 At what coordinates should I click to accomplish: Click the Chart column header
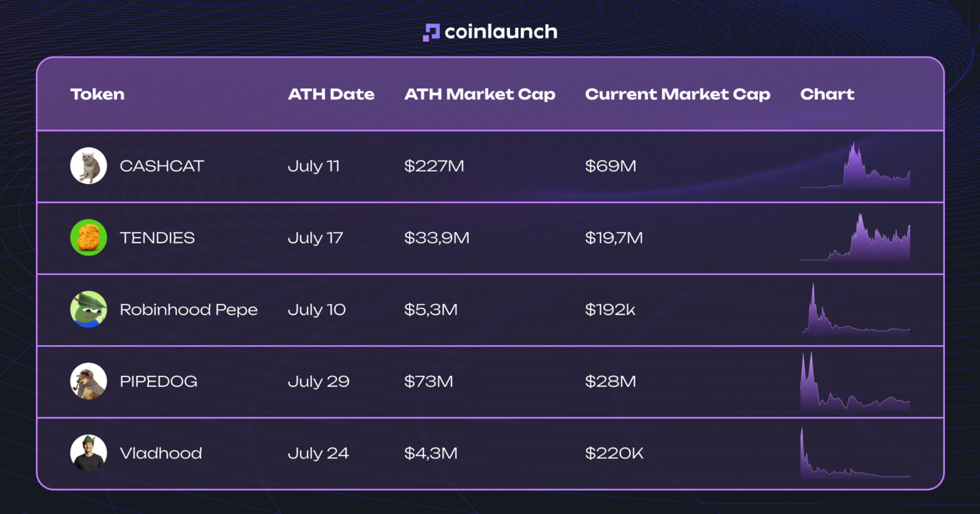(827, 94)
